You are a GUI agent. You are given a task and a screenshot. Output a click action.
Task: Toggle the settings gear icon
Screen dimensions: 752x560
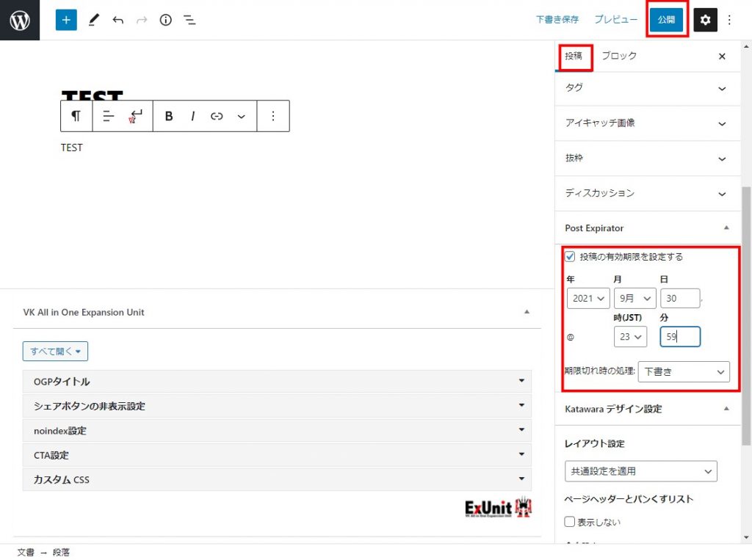705,20
